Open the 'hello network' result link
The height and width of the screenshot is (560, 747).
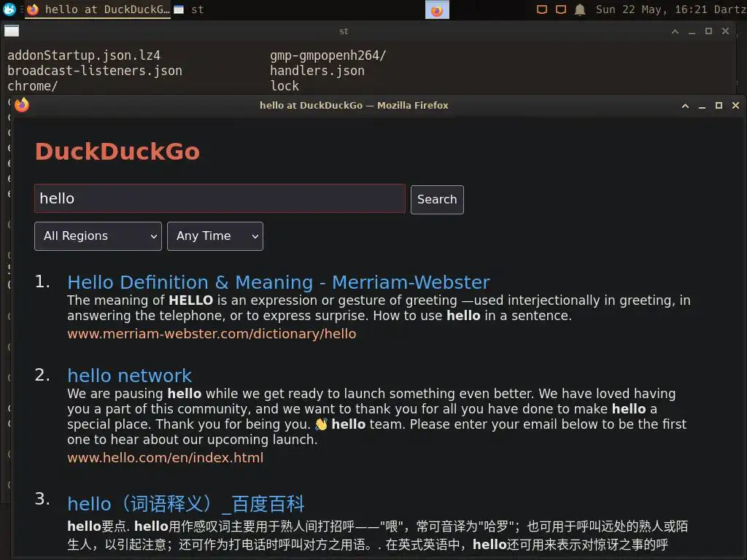[x=130, y=376]
